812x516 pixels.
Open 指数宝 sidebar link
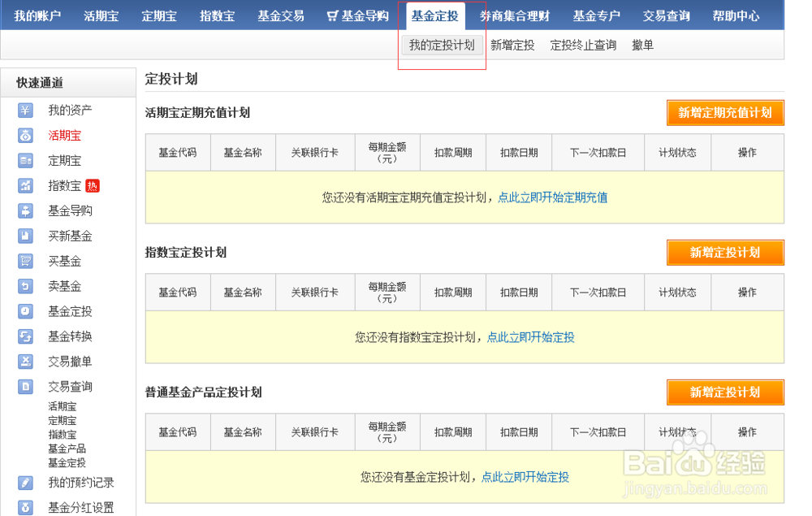click(65, 185)
